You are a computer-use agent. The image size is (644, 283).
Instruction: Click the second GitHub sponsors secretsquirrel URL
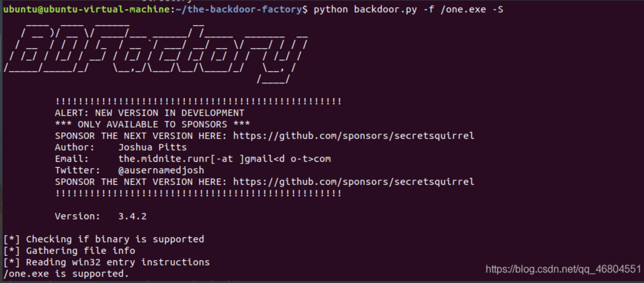pyautogui.click(x=353, y=182)
